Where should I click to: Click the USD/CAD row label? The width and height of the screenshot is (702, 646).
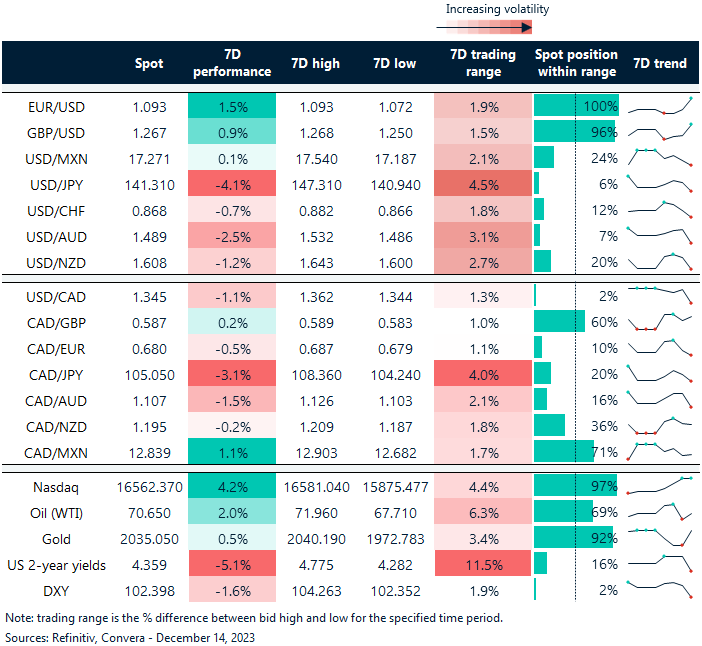coord(56,296)
